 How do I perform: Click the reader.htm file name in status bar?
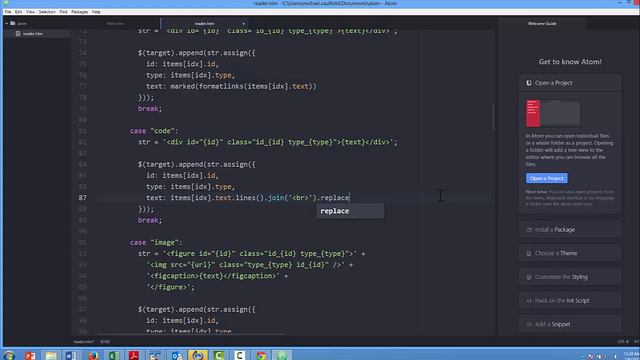[84, 342]
